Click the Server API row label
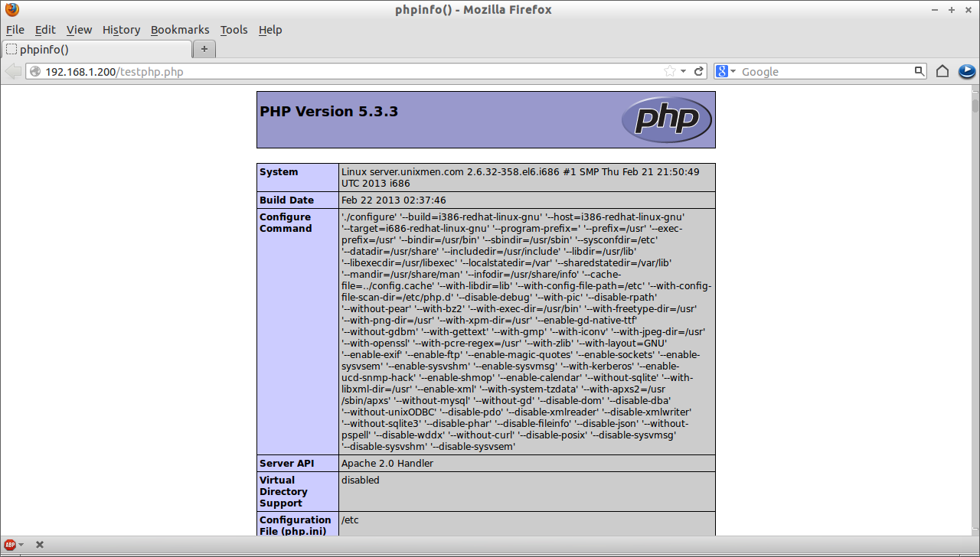 click(x=286, y=464)
